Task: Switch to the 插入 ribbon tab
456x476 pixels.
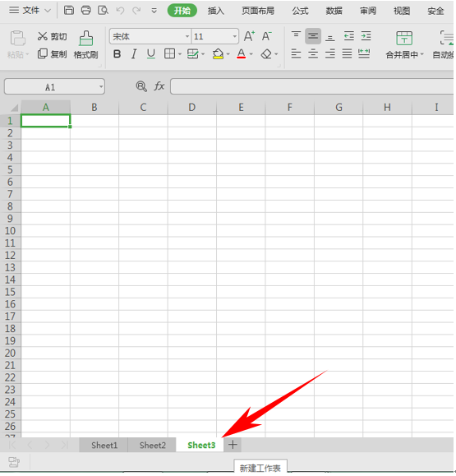Action: [216, 11]
